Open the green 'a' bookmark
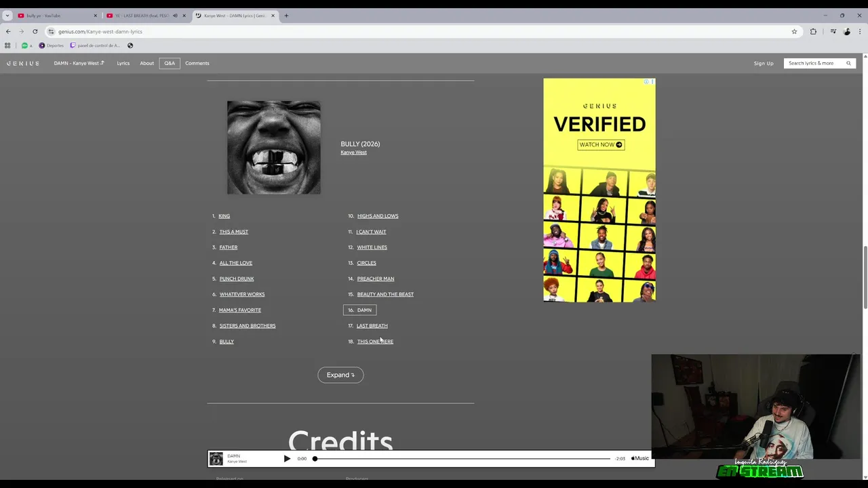The image size is (868, 488). click(26, 45)
